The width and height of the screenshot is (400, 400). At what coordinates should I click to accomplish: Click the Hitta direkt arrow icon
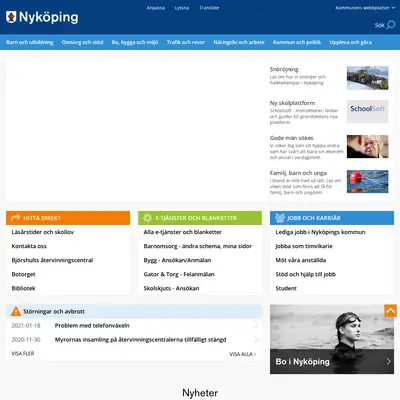click(15, 218)
